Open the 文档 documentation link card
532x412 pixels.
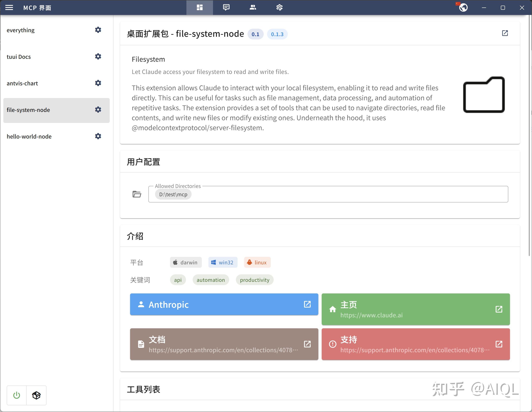pos(224,344)
